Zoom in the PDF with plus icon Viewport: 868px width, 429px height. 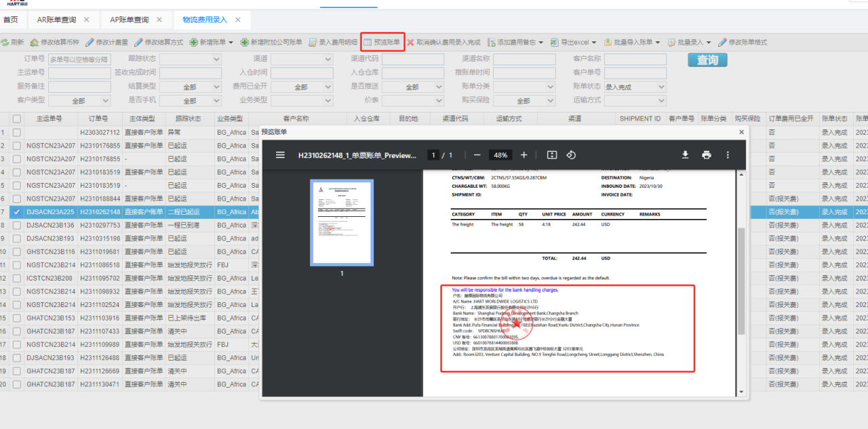[524, 155]
